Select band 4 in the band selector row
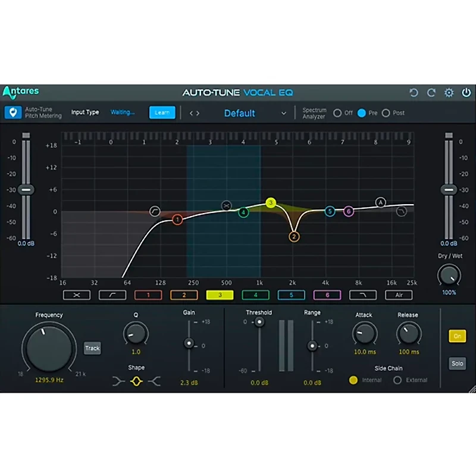Screen dimensions: 476x476 [x=255, y=295]
